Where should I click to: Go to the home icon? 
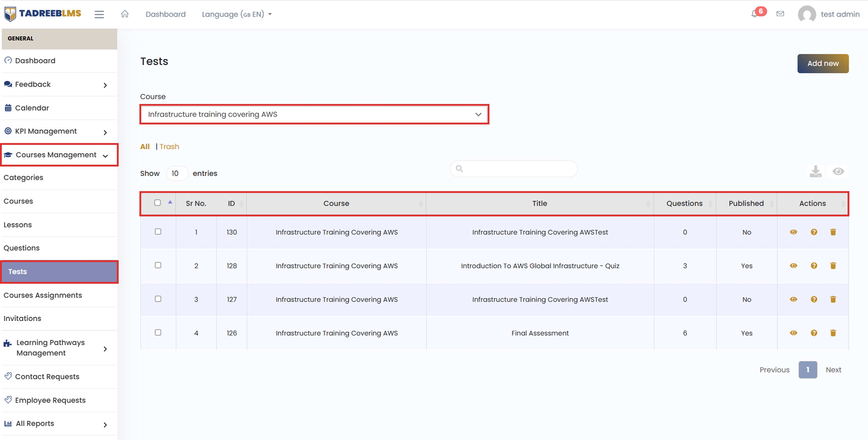pos(125,14)
